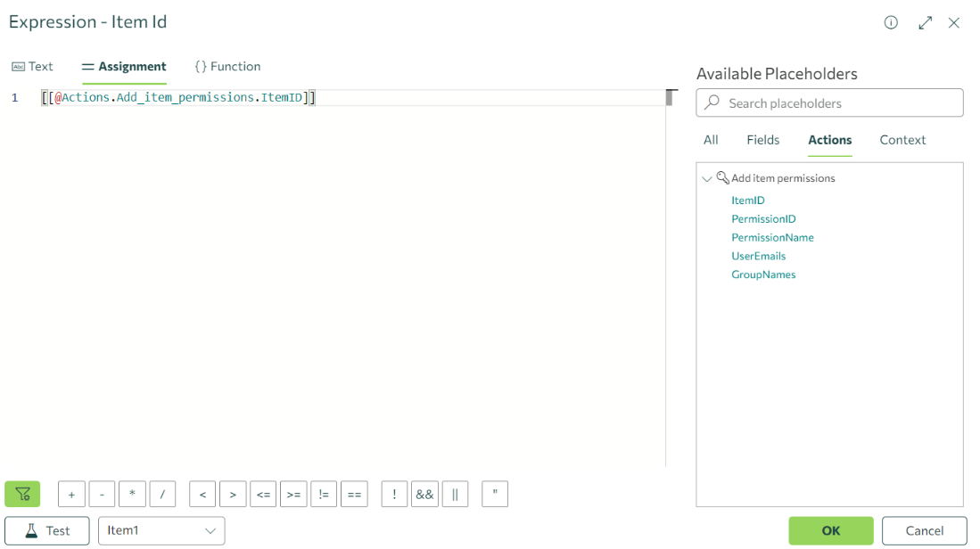This screenshot has width=980, height=549.
Task: Insert the GroupNames placeholder
Action: click(x=763, y=274)
